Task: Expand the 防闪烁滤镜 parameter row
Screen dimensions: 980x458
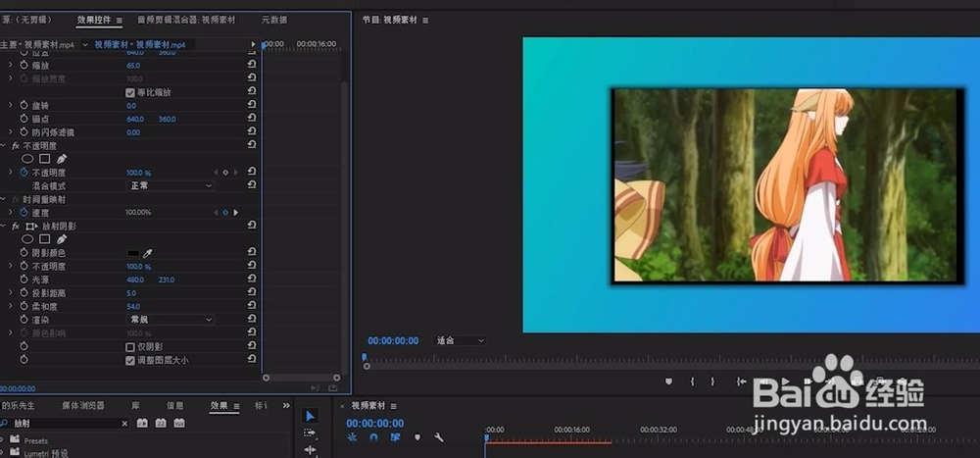Action: 10,132
